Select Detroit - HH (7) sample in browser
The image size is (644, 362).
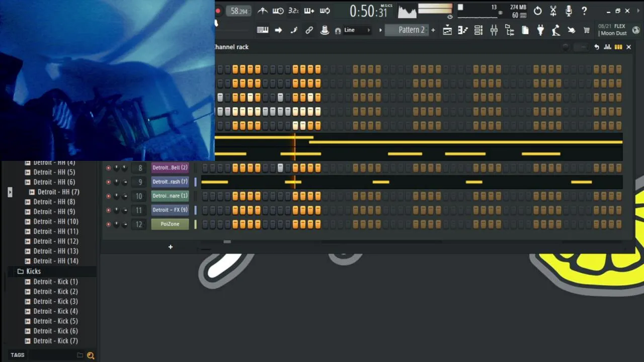click(x=58, y=192)
